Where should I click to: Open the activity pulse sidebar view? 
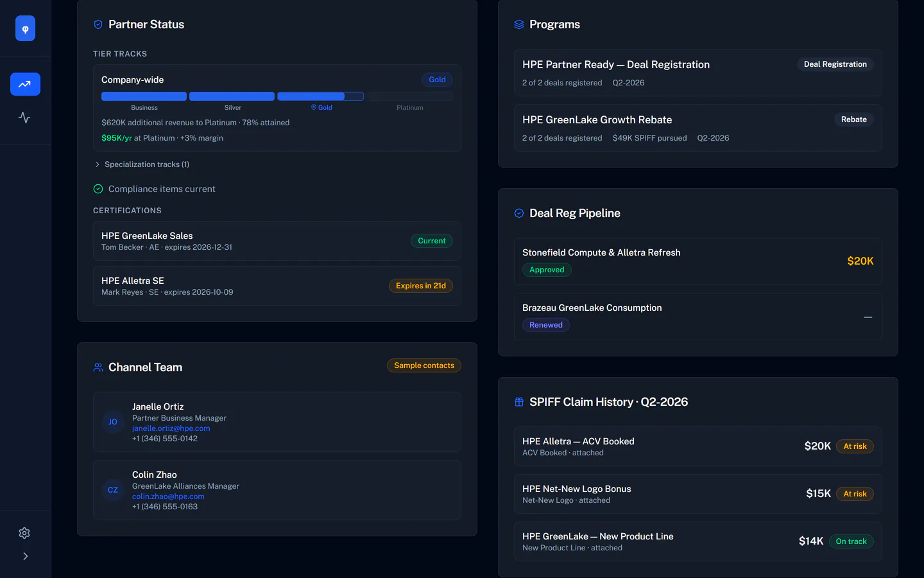point(25,118)
